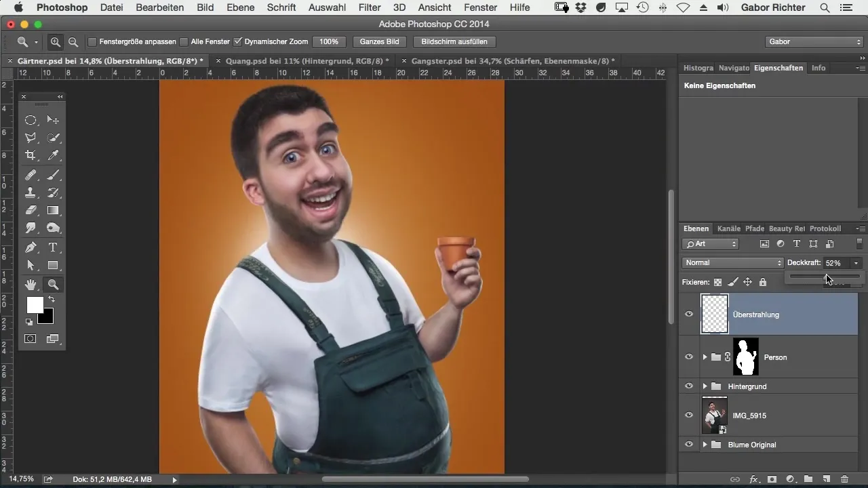Select the Eyedropper tool

point(53,155)
